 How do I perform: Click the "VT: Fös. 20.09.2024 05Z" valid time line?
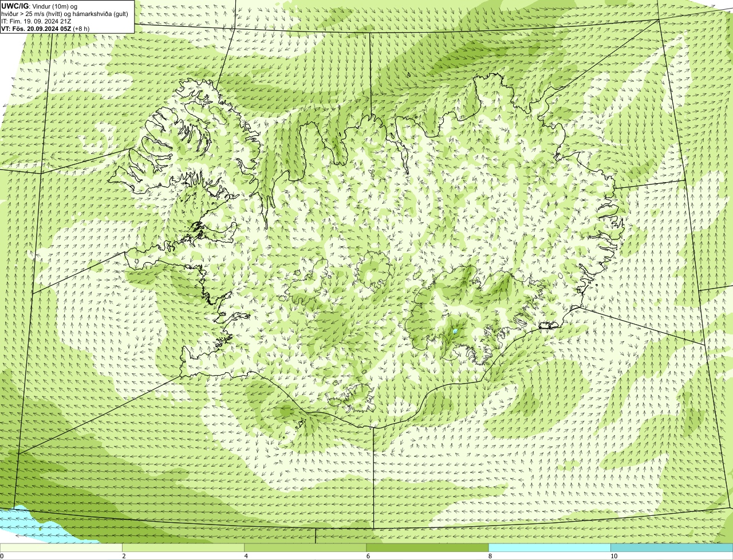click(46, 28)
